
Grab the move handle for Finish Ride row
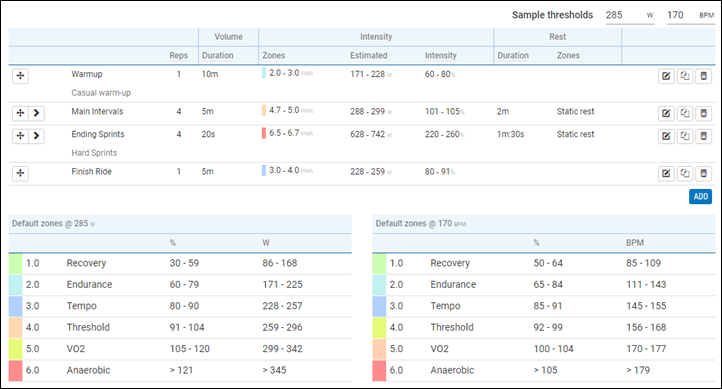[x=20, y=173]
